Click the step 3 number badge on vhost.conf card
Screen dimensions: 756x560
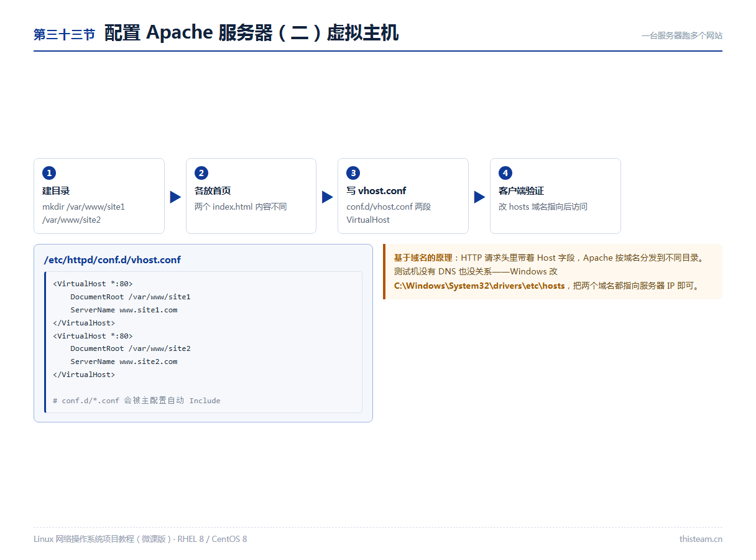[x=353, y=173]
